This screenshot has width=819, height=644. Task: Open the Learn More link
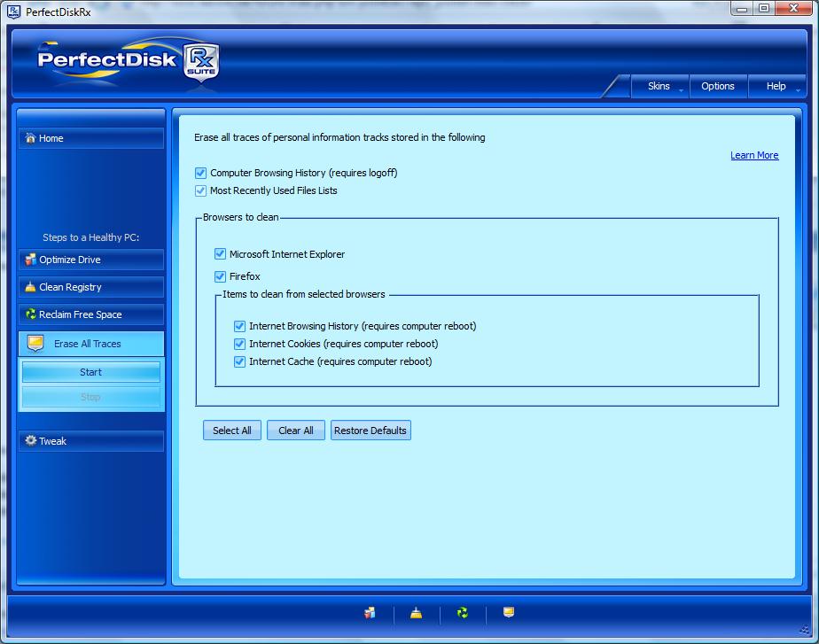click(754, 155)
